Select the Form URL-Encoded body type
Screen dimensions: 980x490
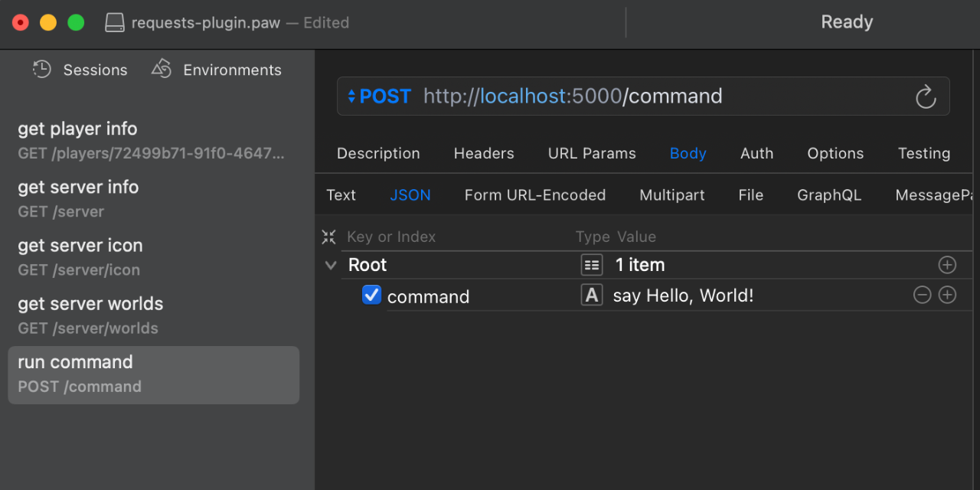(x=534, y=195)
